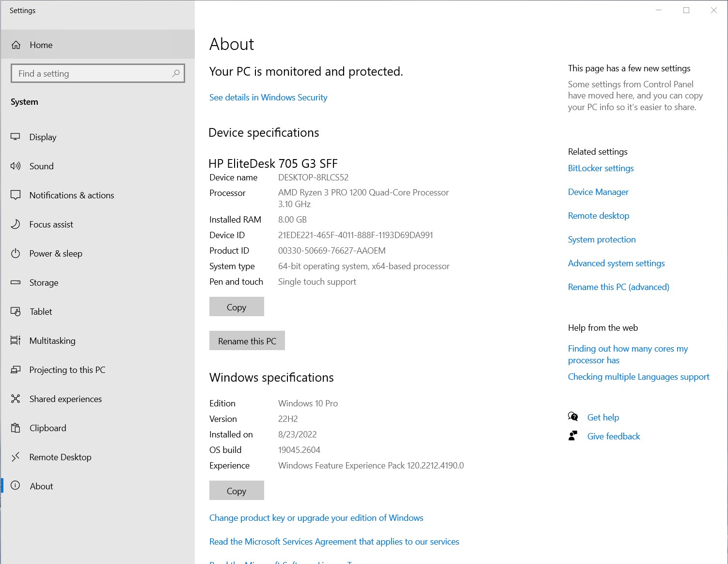Open See details in Windows Security
The image size is (728, 564).
point(268,97)
